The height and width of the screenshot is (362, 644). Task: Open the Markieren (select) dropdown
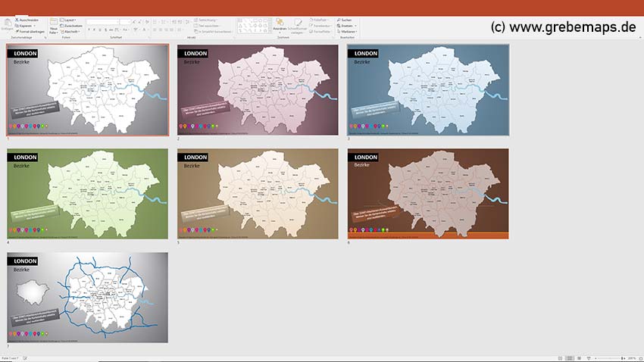click(347, 31)
